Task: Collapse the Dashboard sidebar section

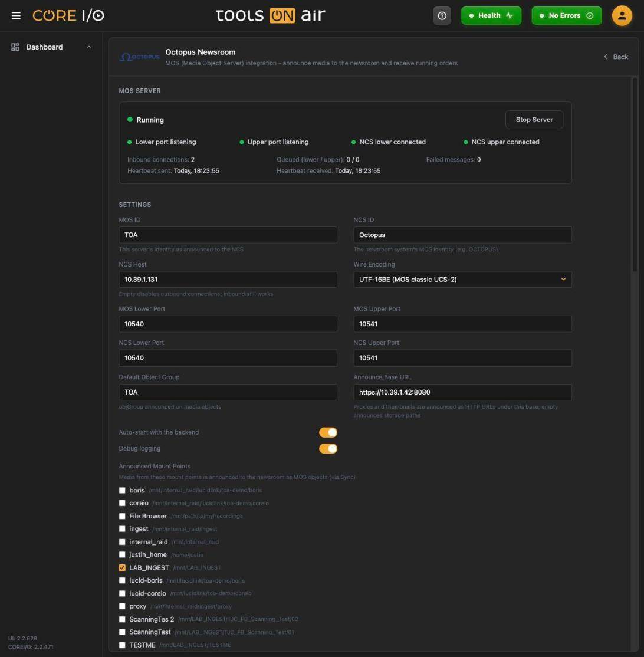Action: pos(89,47)
